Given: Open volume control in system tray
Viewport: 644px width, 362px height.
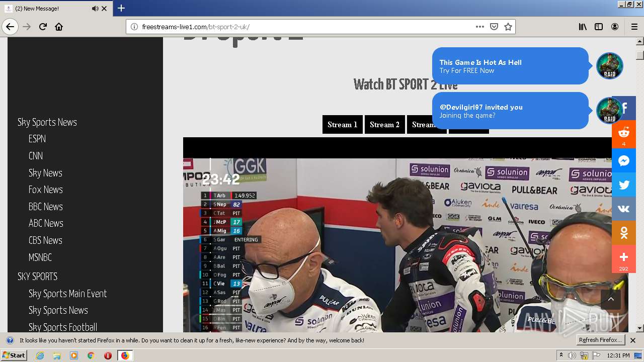Looking at the screenshot, I should click(572, 355).
